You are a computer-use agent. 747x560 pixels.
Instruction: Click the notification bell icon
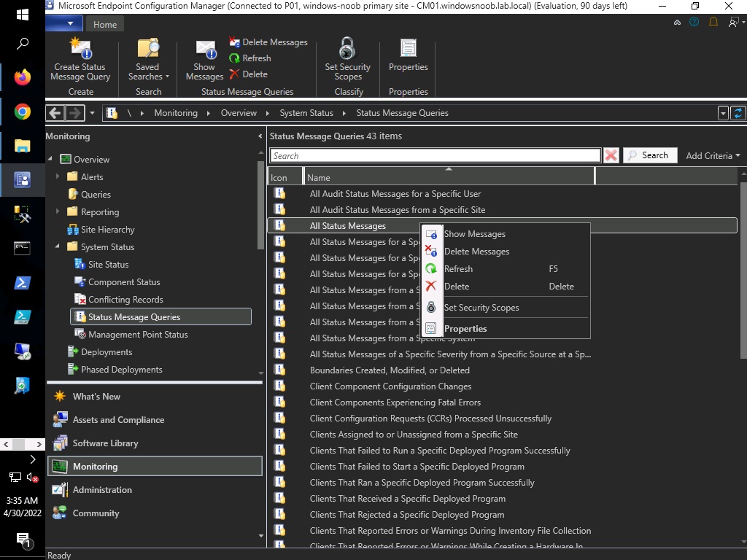713,22
